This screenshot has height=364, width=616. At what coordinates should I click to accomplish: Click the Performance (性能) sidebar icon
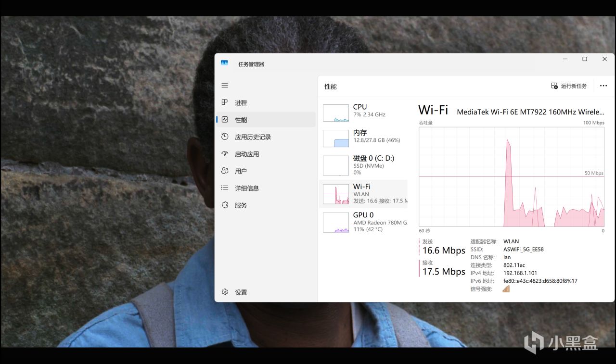click(x=225, y=120)
